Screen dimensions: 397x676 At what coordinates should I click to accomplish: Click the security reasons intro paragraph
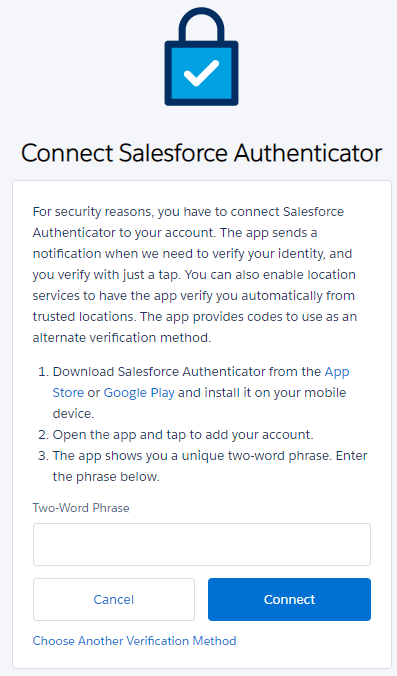coord(195,275)
